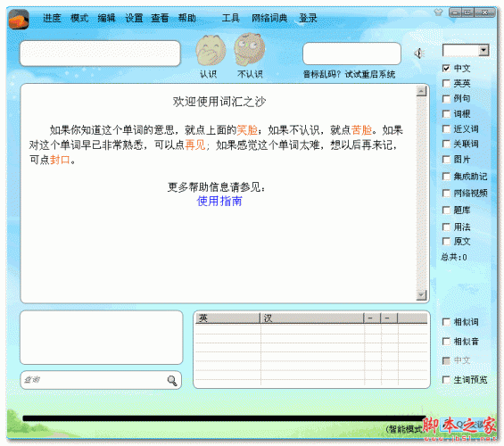Open the 查看 menu
This screenshot has height=446, width=504.
coord(160,18)
